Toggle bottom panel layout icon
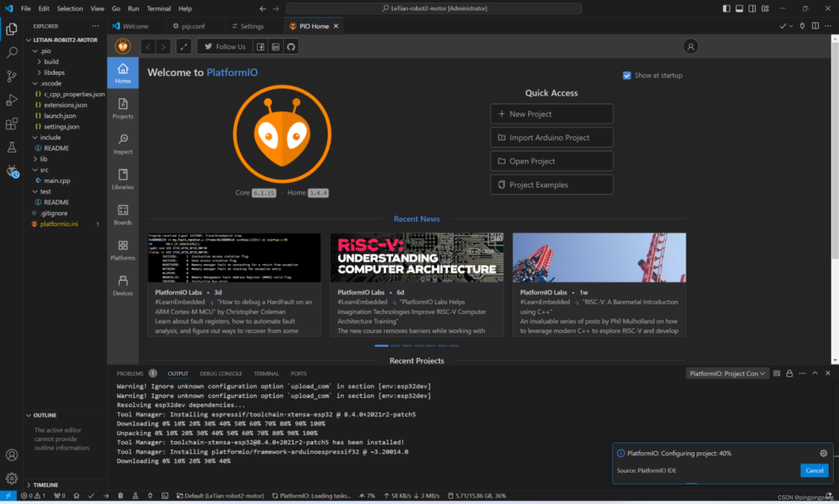839x504 pixels. coord(739,9)
